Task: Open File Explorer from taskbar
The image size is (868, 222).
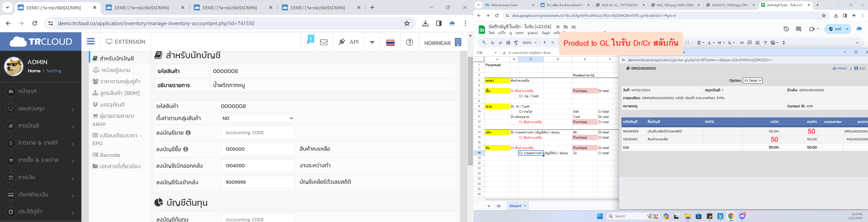Action: coord(688,217)
